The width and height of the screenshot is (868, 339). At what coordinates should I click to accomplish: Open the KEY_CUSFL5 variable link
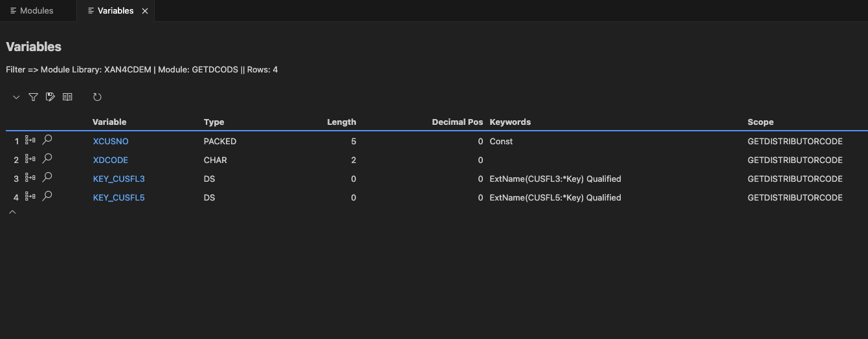click(x=118, y=197)
